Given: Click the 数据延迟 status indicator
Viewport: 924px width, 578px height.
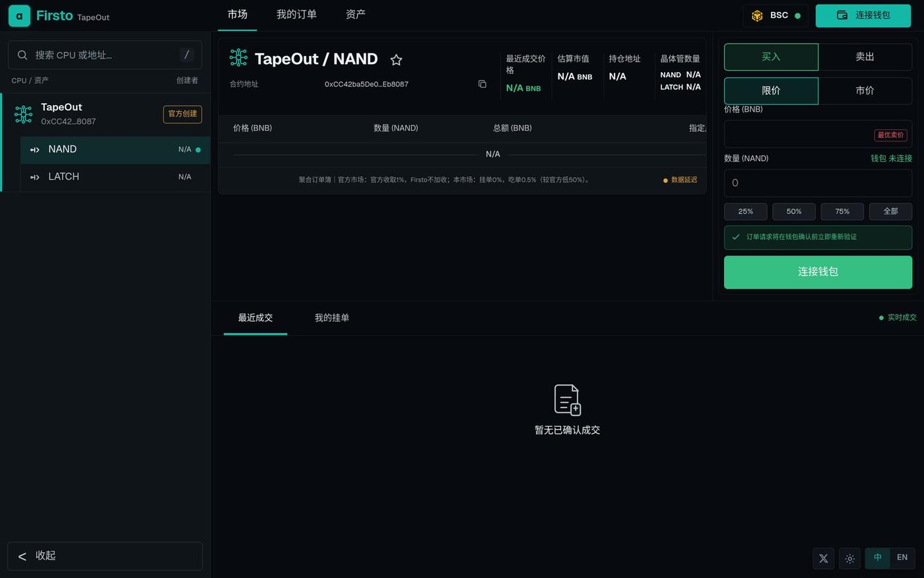Looking at the screenshot, I should click(680, 180).
